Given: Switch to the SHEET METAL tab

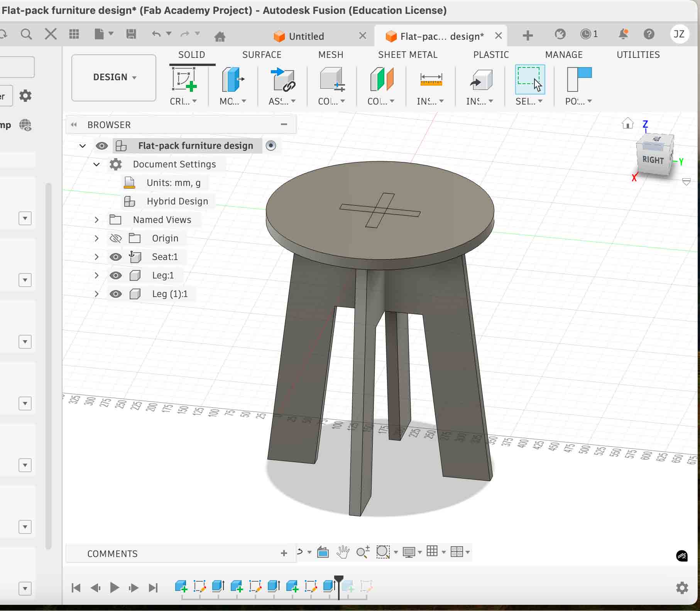Looking at the screenshot, I should click(x=408, y=54).
